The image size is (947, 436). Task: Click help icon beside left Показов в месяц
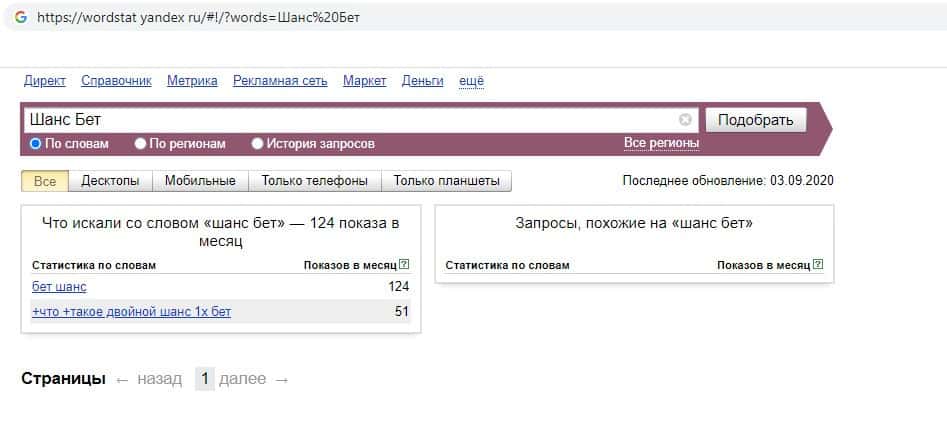[x=404, y=264]
